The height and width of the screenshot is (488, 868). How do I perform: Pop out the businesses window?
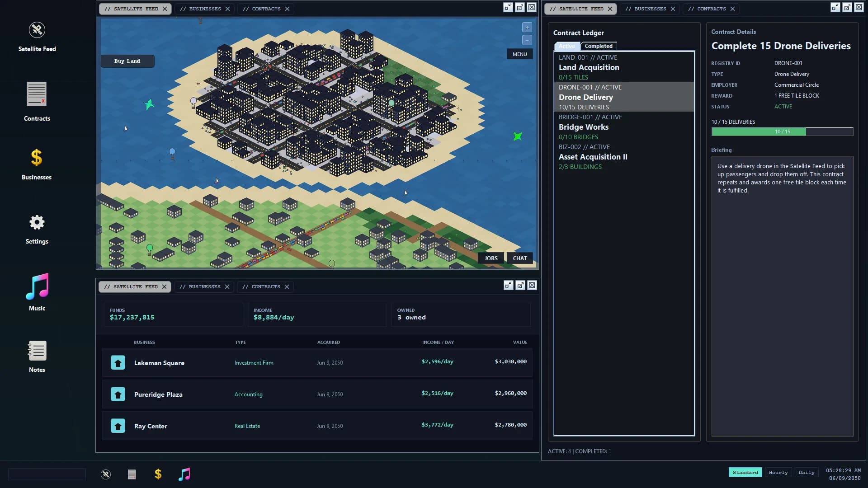click(520, 285)
